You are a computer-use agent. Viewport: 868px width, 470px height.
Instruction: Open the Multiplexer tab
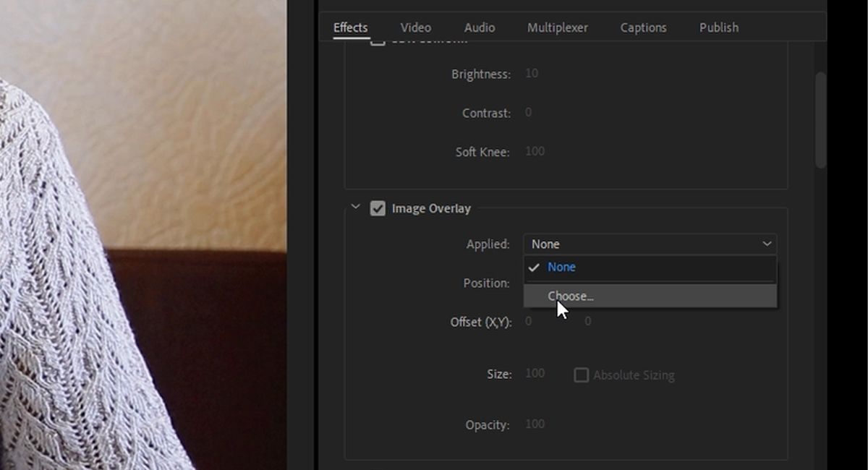click(x=557, y=27)
